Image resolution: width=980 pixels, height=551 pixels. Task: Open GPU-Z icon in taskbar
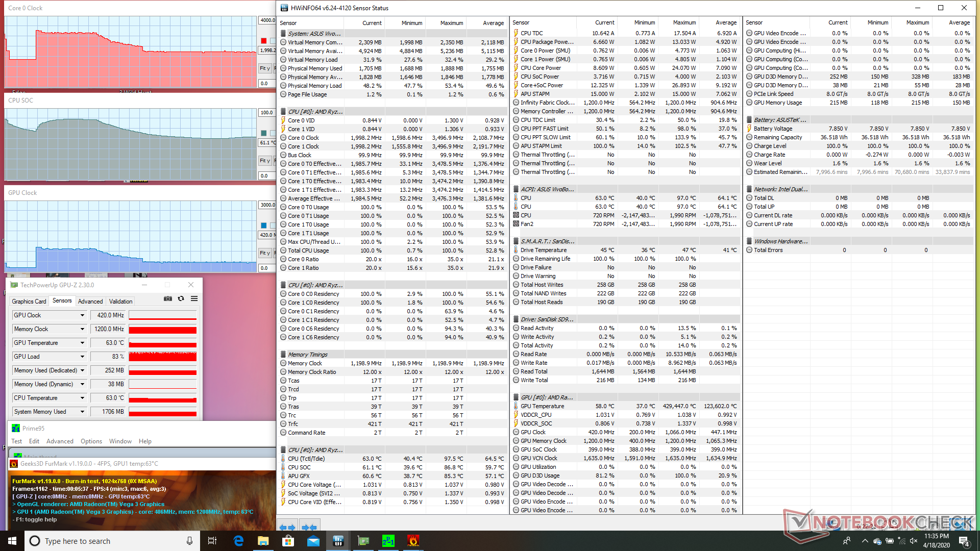[x=363, y=541]
